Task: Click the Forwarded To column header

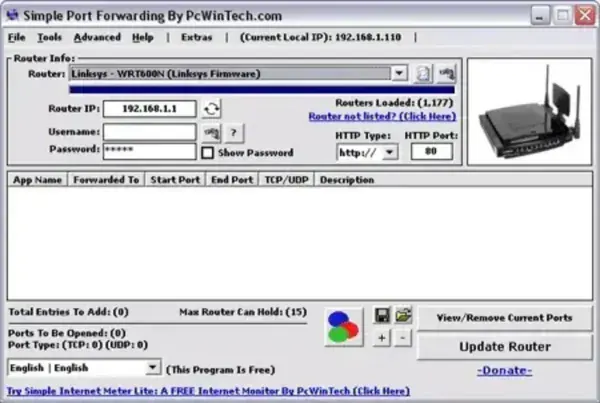Action: click(106, 180)
